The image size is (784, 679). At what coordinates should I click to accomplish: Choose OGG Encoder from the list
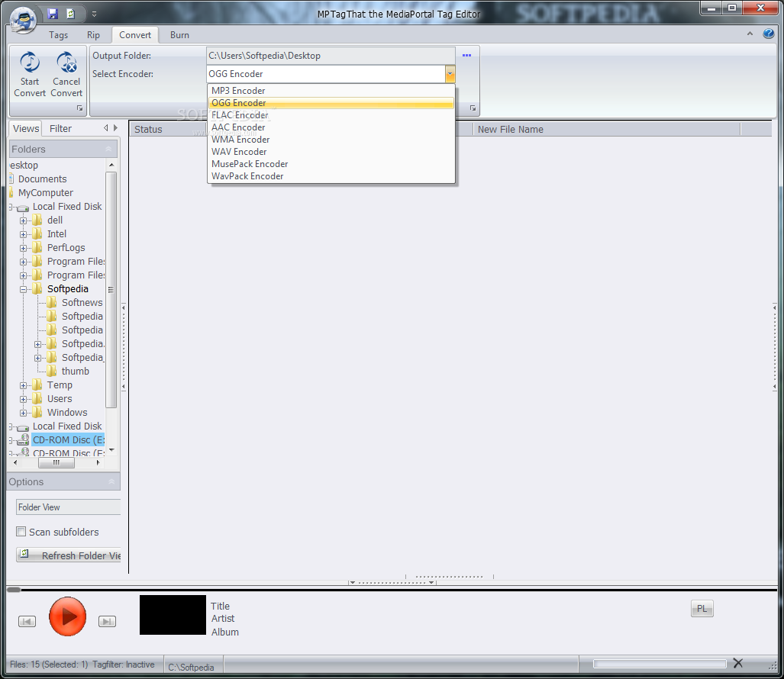tap(331, 103)
